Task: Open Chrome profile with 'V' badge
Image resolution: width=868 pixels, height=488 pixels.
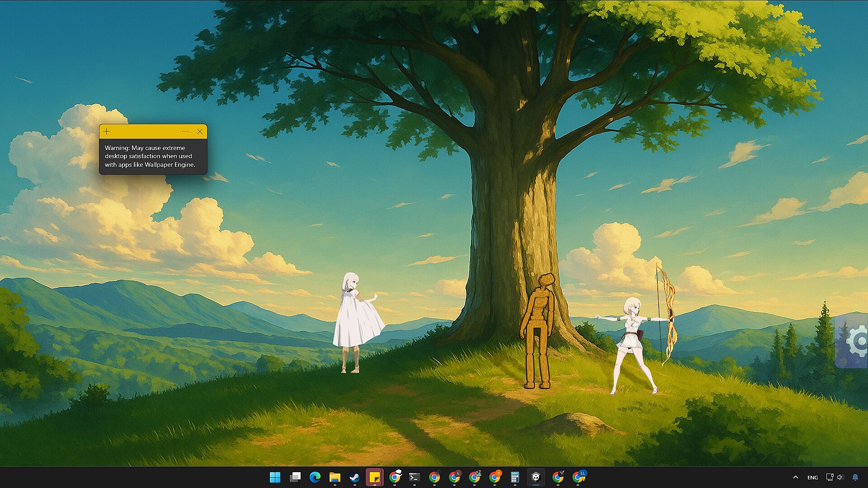Action: pyautogui.click(x=495, y=477)
